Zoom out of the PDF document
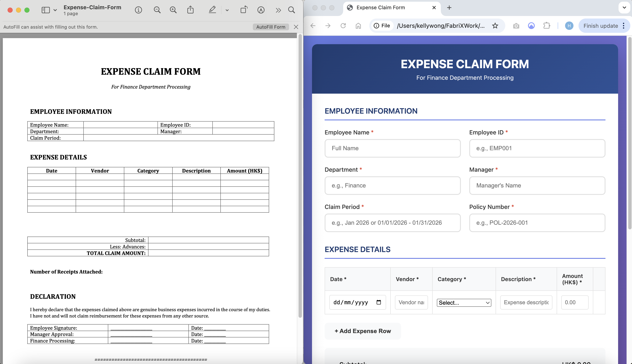Image resolution: width=632 pixels, height=364 pixels. pyautogui.click(x=157, y=10)
